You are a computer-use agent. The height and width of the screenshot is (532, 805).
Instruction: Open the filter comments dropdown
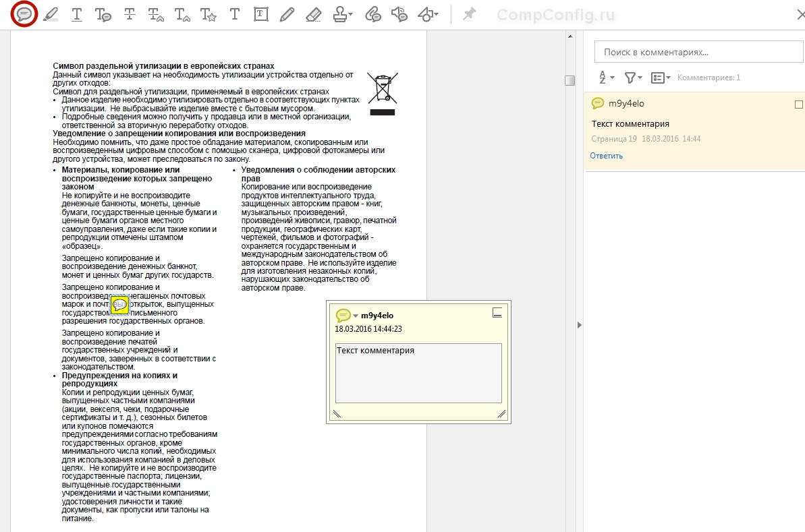[x=633, y=78]
